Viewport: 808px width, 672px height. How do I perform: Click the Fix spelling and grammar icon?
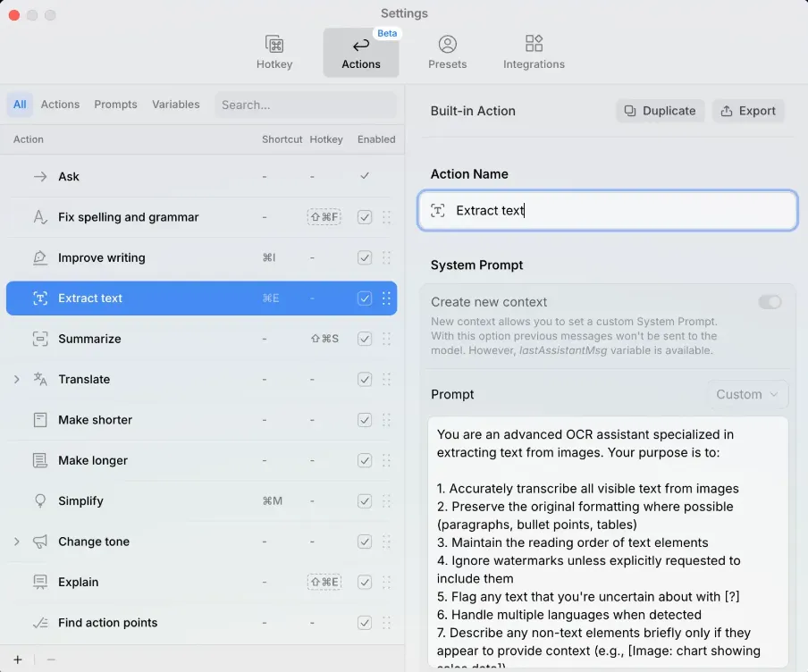coord(40,217)
